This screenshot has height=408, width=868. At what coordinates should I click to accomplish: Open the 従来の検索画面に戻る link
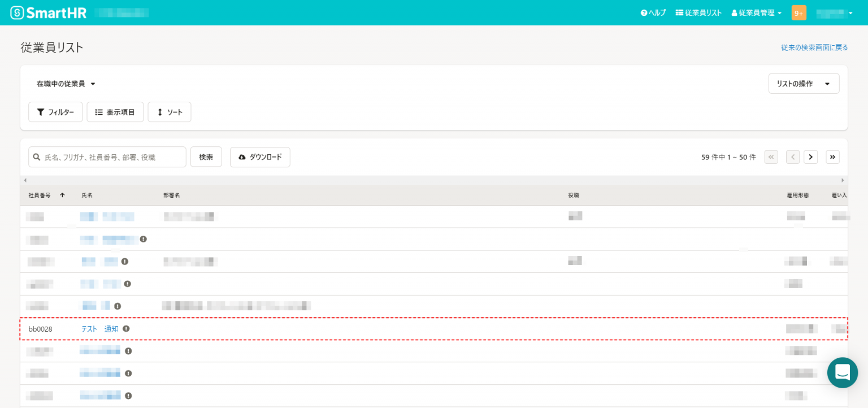[x=814, y=47]
